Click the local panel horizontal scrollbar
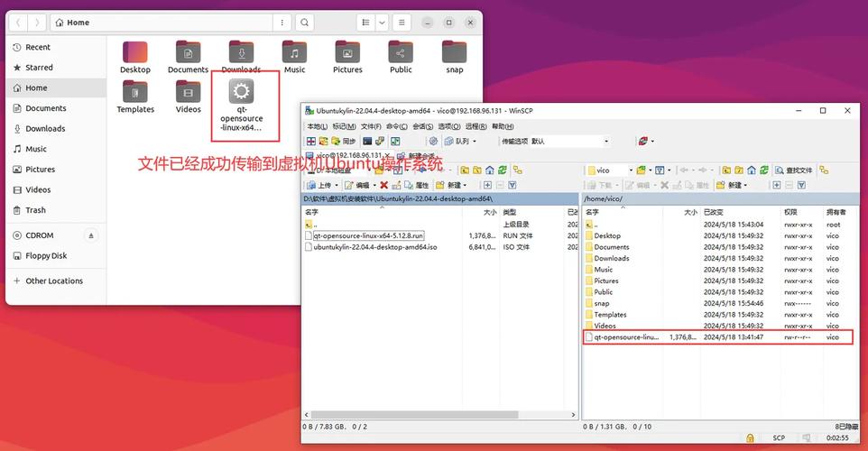The height and width of the screenshot is (451, 868). coord(415,415)
